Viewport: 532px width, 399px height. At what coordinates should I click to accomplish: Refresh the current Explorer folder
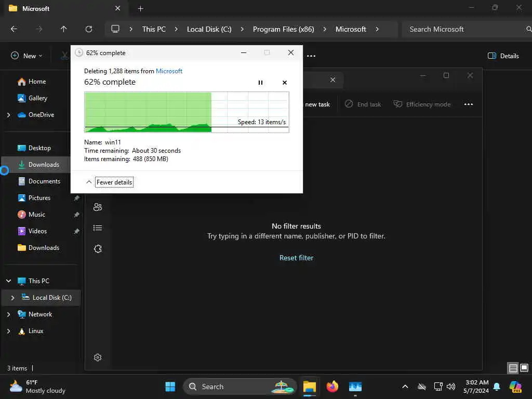(89, 29)
